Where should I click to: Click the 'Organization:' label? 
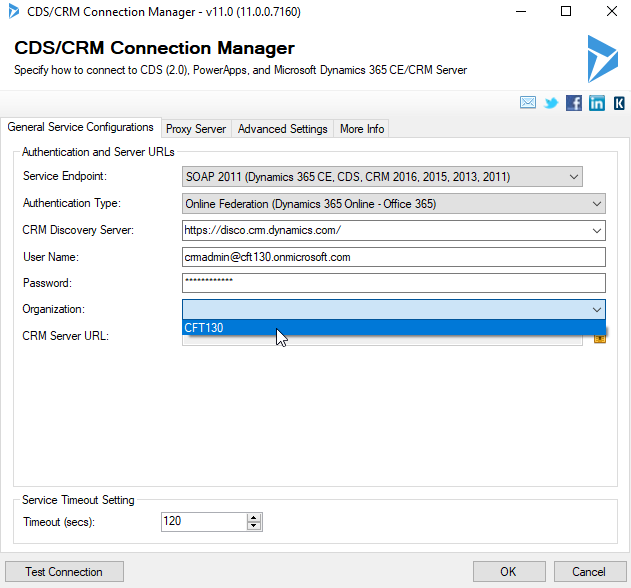[54, 309]
